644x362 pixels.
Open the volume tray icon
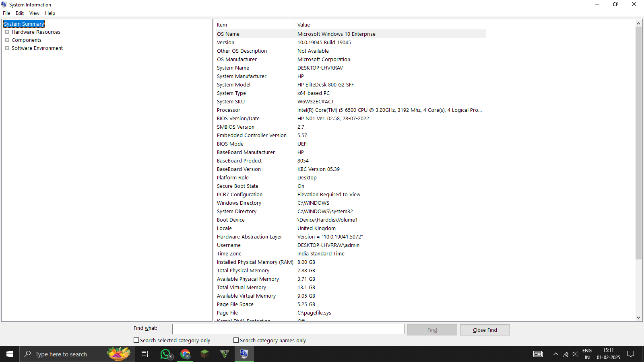tap(575, 354)
